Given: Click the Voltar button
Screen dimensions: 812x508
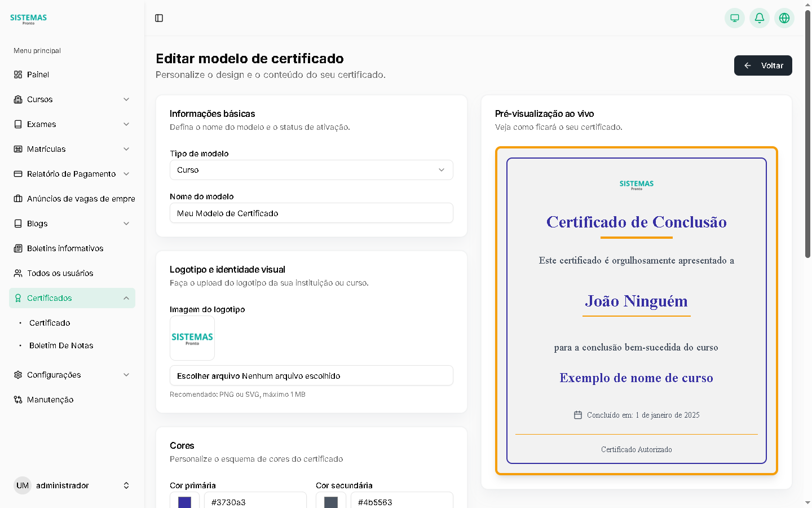Looking at the screenshot, I should tap(762, 65).
